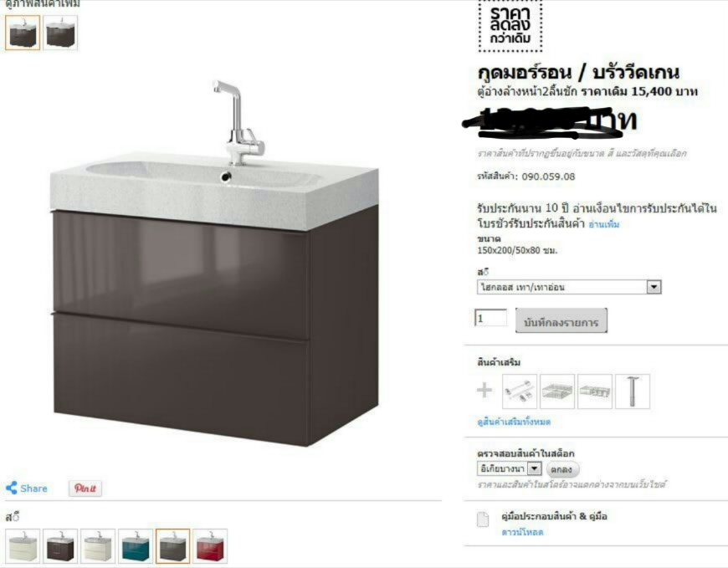
Task: Click the plus icon beside add-on products
Action: 484,391
